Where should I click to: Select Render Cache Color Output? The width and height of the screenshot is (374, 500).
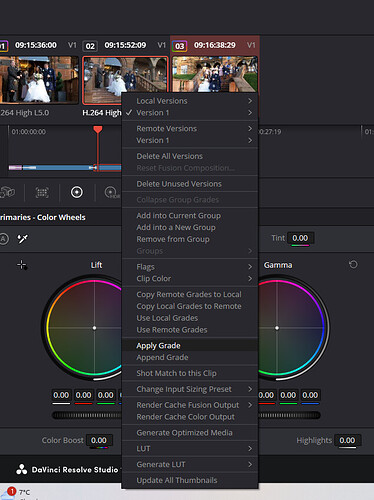coord(190,417)
